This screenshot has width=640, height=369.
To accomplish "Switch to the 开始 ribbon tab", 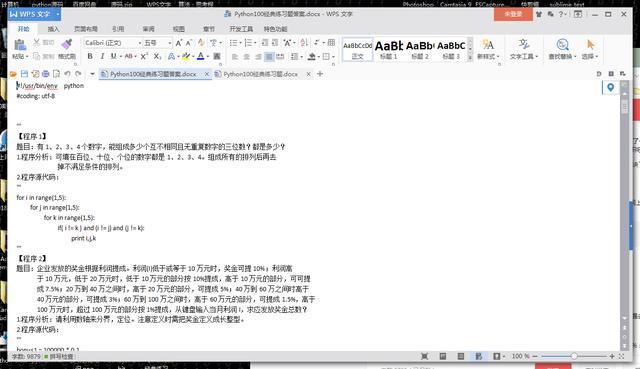I will [24, 29].
